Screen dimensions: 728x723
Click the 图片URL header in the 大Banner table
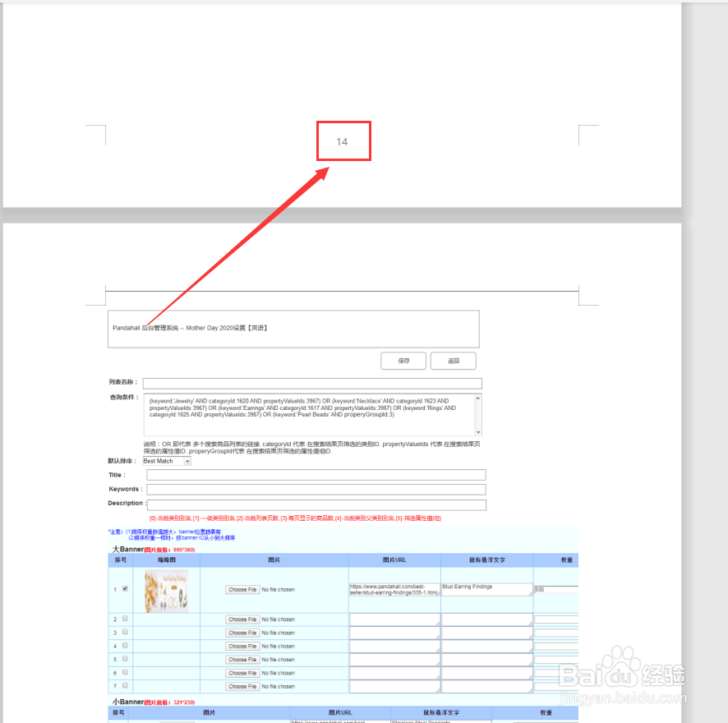394,560
